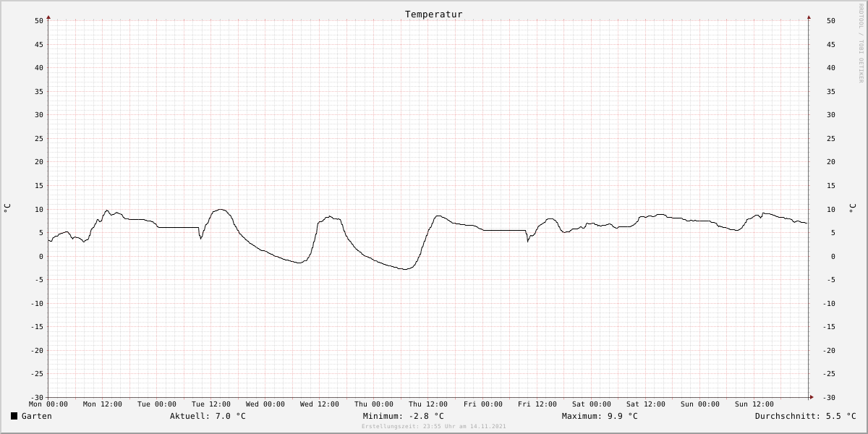Select the 'Sun 12:00' time axis label
Image resolution: width=868 pixels, height=434 pixels.
tap(754, 404)
